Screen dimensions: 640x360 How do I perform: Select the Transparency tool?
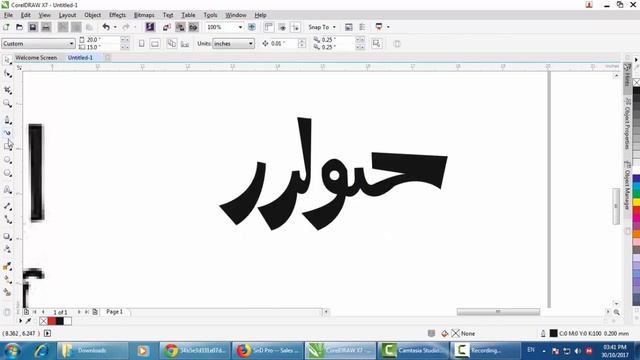click(7, 249)
